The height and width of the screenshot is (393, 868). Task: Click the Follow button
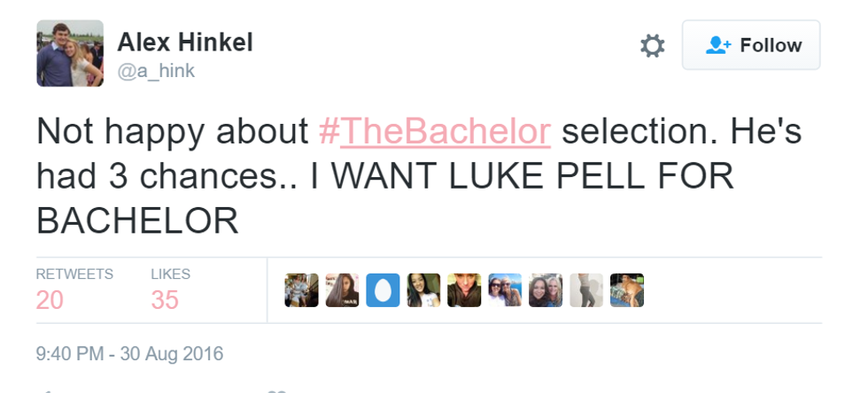(750, 45)
